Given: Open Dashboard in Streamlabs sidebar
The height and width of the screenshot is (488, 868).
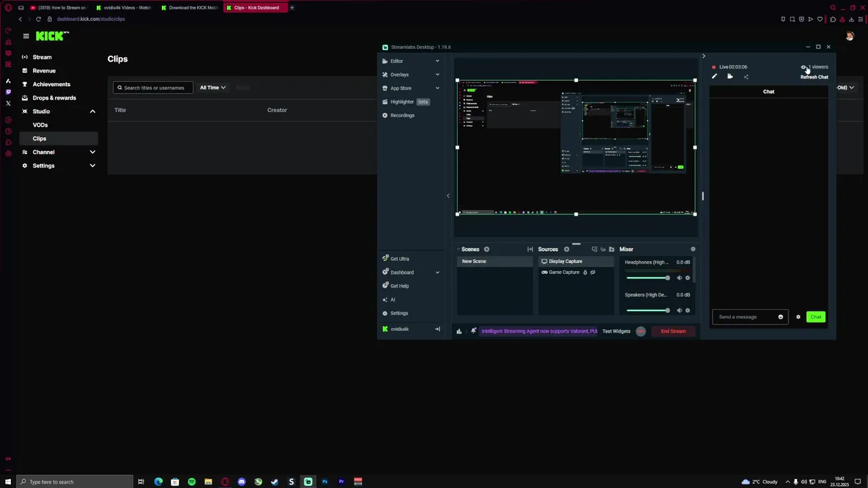Looking at the screenshot, I should (x=398, y=272).
